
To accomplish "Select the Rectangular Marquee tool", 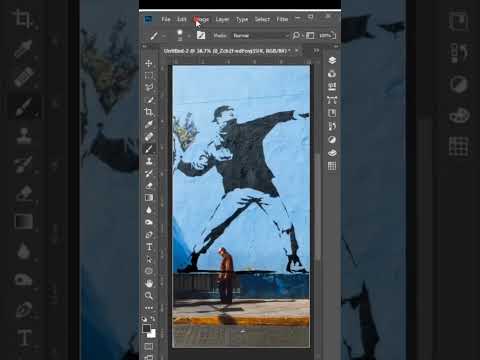I will click(149, 75).
